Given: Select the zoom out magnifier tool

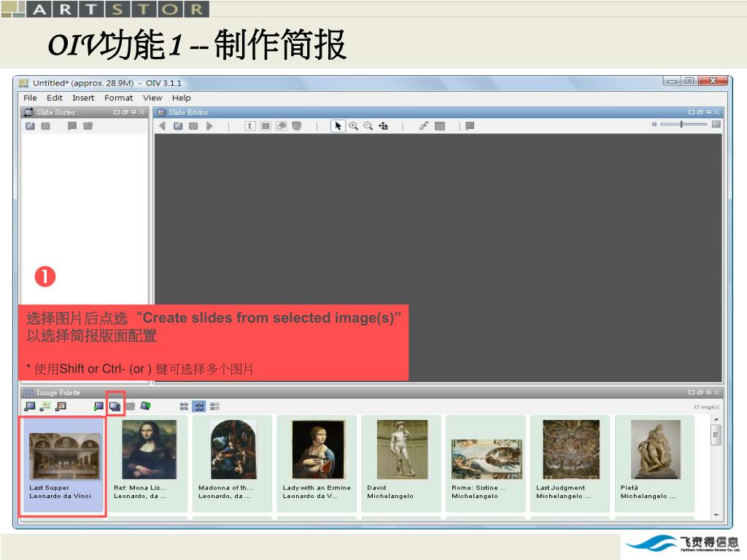Looking at the screenshot, I should click(368, 125).
